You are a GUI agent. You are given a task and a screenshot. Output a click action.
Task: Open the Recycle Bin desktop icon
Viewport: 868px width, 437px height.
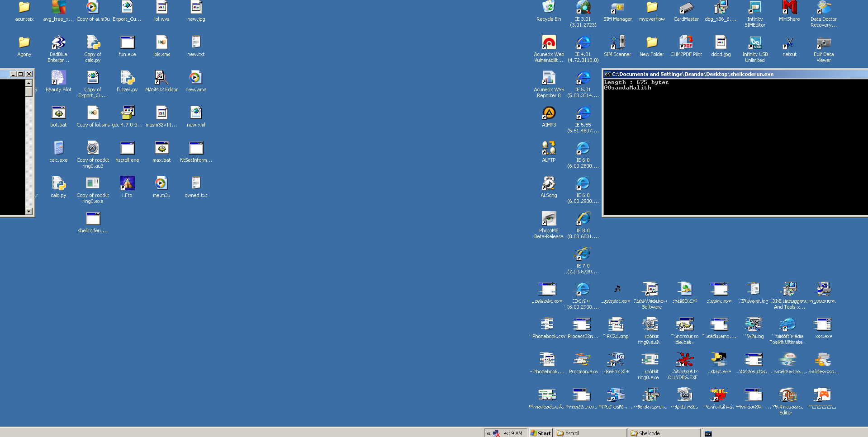point(548,8)
